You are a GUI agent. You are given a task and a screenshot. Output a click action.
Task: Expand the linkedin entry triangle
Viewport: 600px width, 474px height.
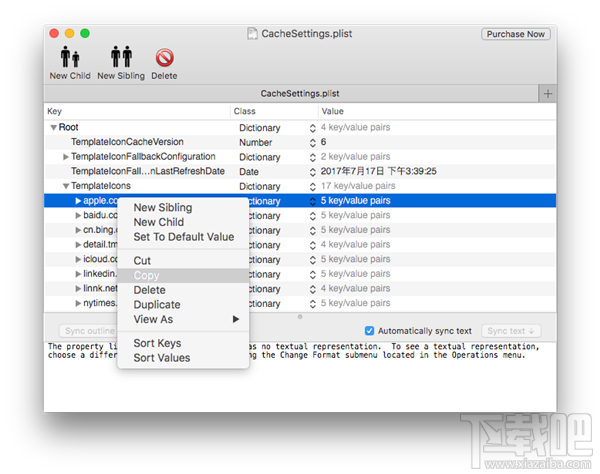[78, 274]
